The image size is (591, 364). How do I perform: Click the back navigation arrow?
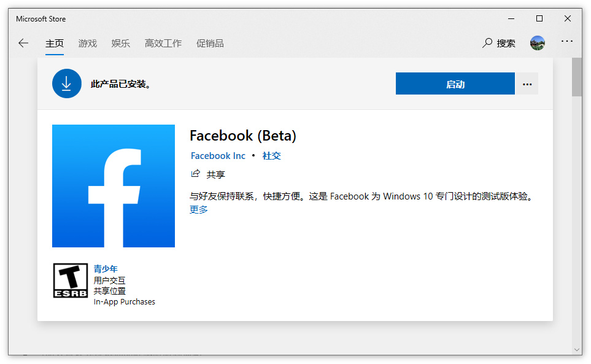coord(23,43)
